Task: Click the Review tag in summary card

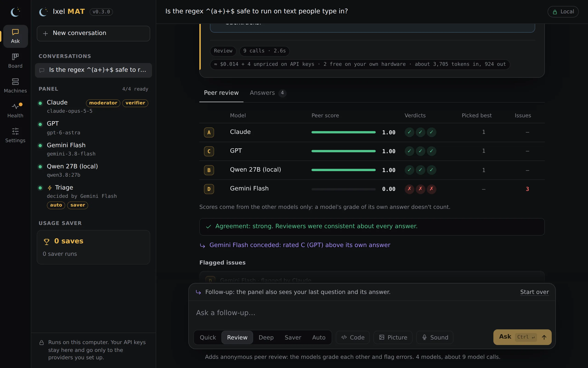Action: (x=223, y=51)
